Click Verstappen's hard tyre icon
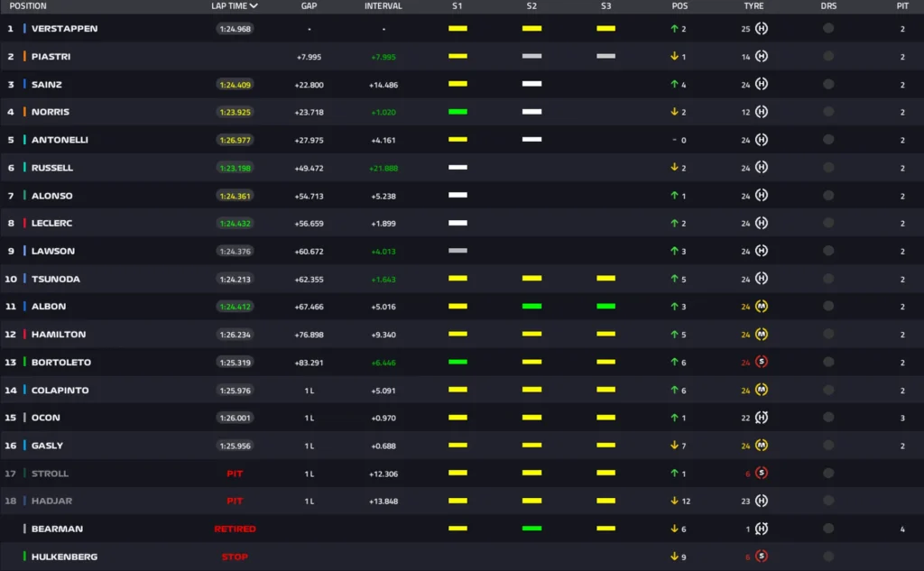924x571 pixels. 762,29
